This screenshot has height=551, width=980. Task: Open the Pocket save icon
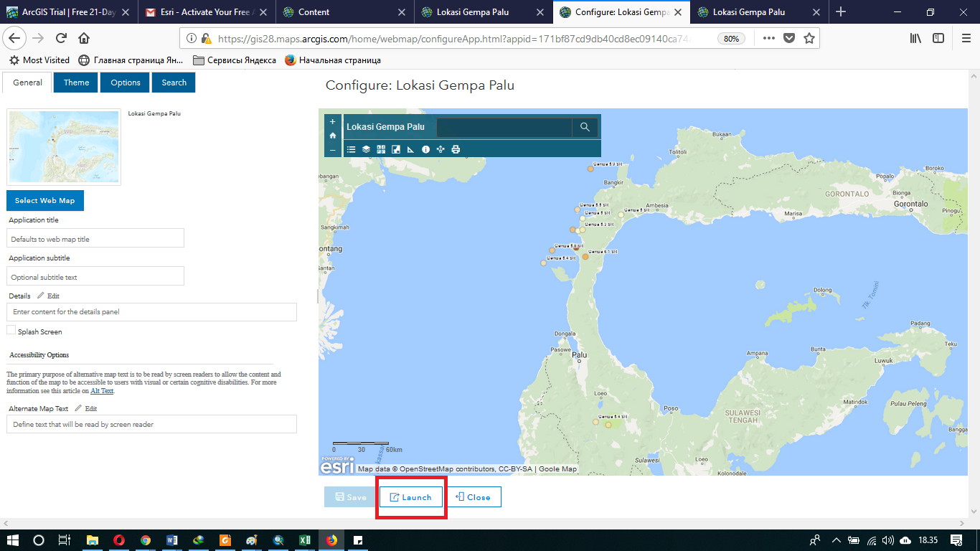coord(789,39)
